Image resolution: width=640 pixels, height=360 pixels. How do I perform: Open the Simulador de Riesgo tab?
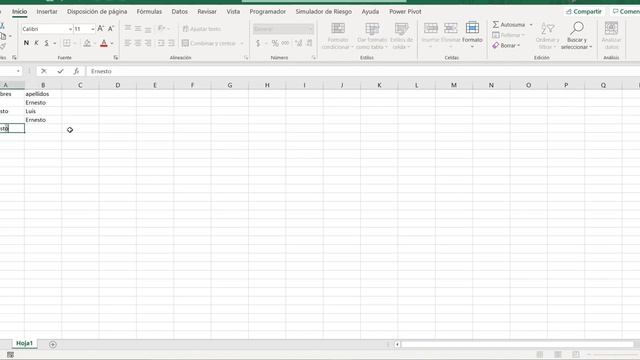pos(324,11)
